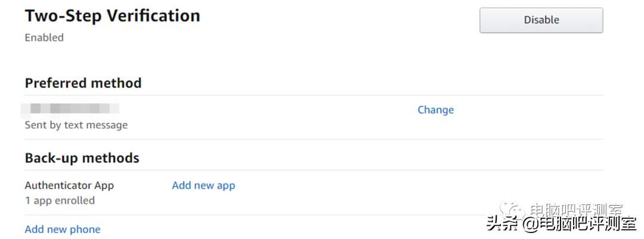This screenshot has height=239, width=644.
Task: Click the Change link for preferred method
Action: 435,110
